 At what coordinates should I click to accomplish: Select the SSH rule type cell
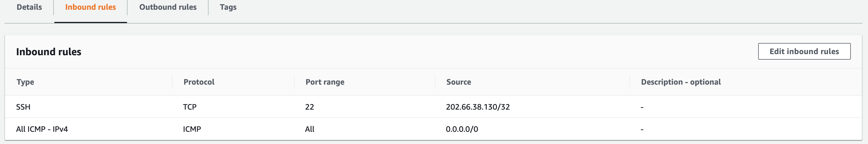(23, 107)
